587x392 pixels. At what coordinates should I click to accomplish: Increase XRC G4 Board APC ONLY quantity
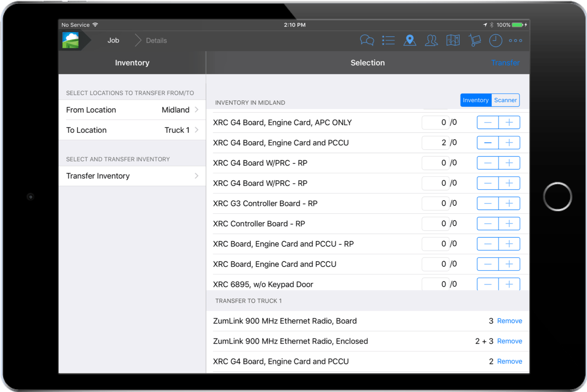tap(509, 123)
